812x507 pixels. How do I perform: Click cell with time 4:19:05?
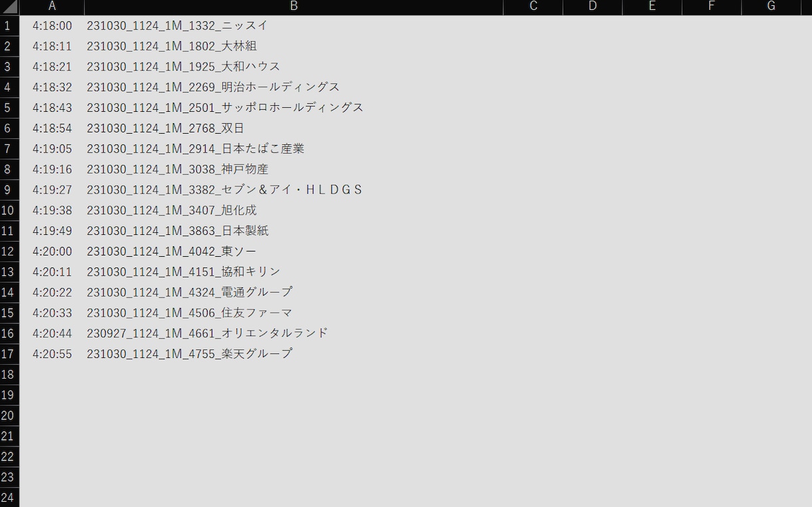tap(52, 148)
